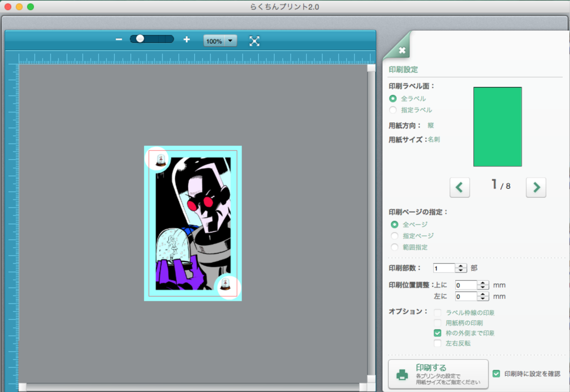Click the 上に offset input field

(466, 285)
